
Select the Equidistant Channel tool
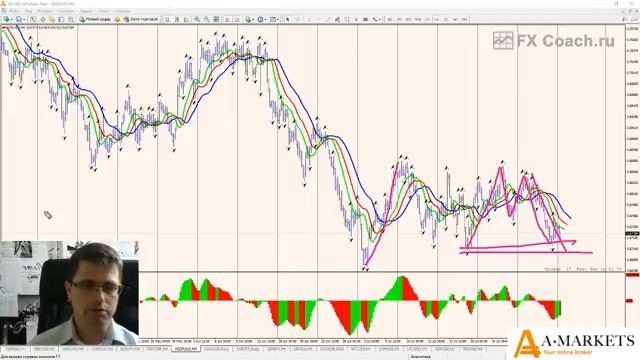click(x=337, y=19)
